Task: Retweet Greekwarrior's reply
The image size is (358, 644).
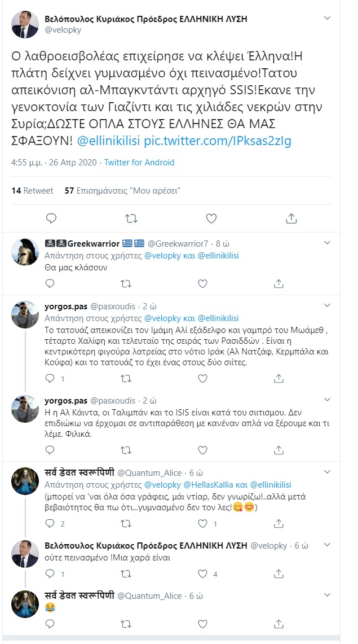Action: tap(127, 284)
